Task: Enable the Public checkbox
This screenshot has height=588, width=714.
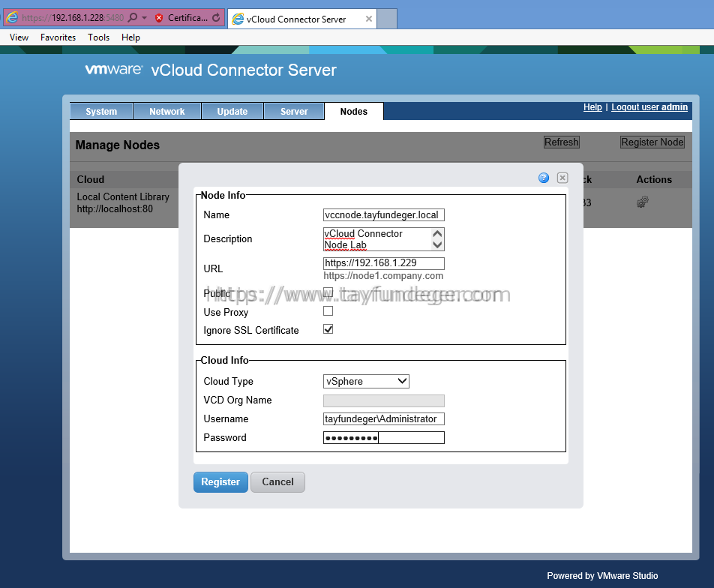Action: (x=328, y=292)
